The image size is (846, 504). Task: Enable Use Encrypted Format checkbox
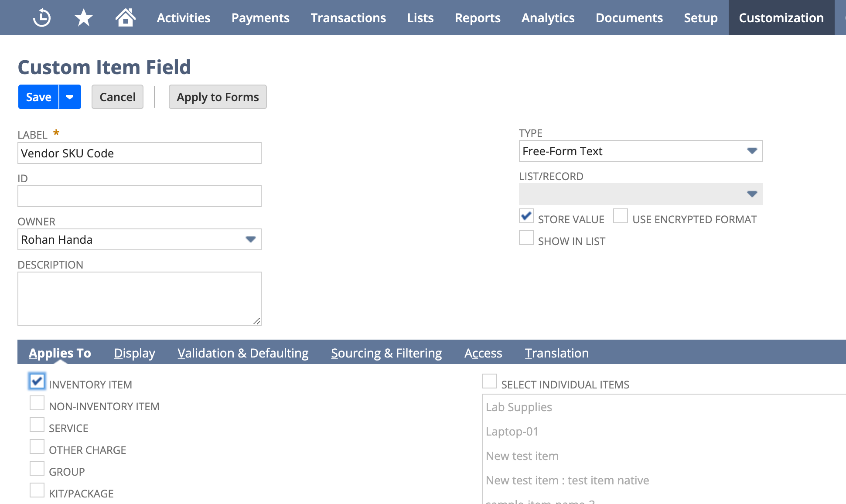click(621, 216)
